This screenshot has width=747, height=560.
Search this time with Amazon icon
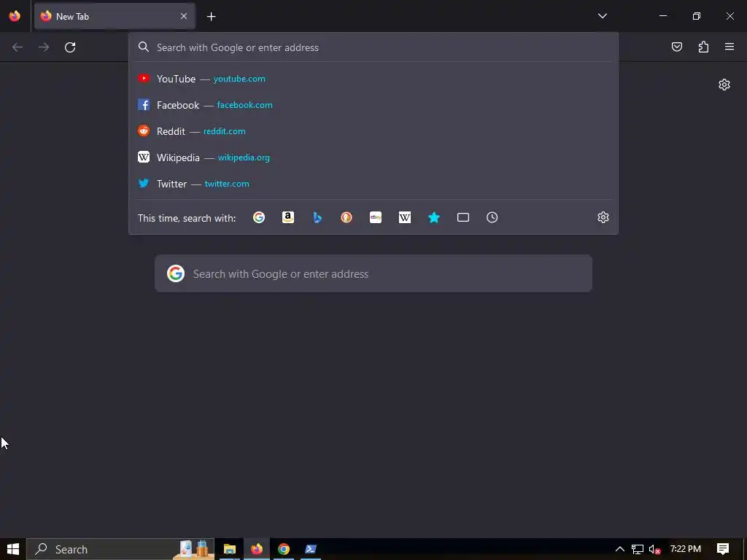click(287, 217)
